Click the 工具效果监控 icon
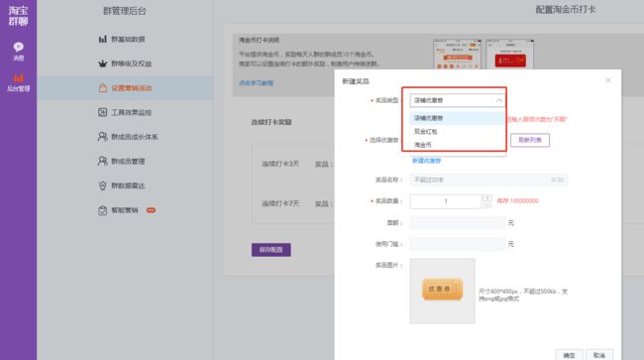Image resolution: width=644 pixels, height=360 pixels. tap(103, 112)
